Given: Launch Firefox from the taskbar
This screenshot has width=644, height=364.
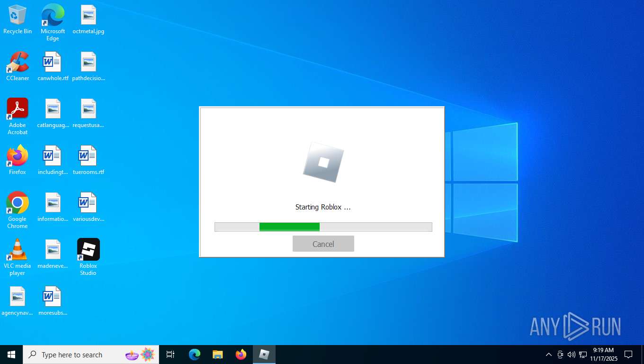Looking at the screenshot, I should click(241, 355).
